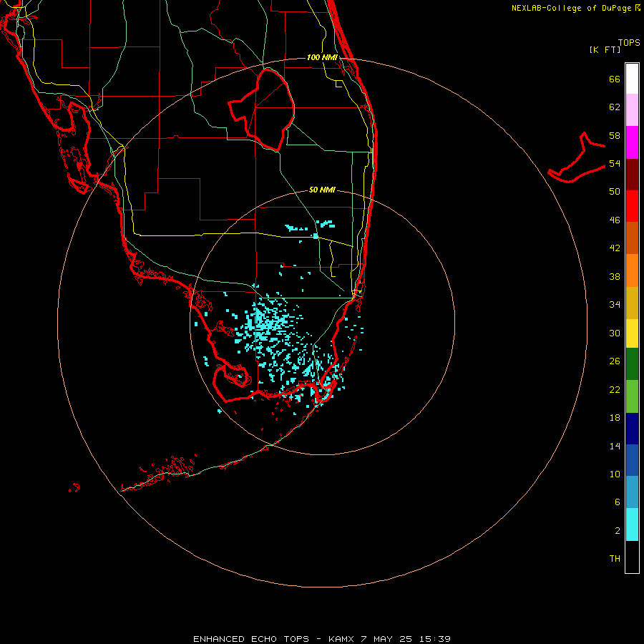Click the black TH threshold legend block
Viewport: 644px width, 644px height.
pos(632,557)
